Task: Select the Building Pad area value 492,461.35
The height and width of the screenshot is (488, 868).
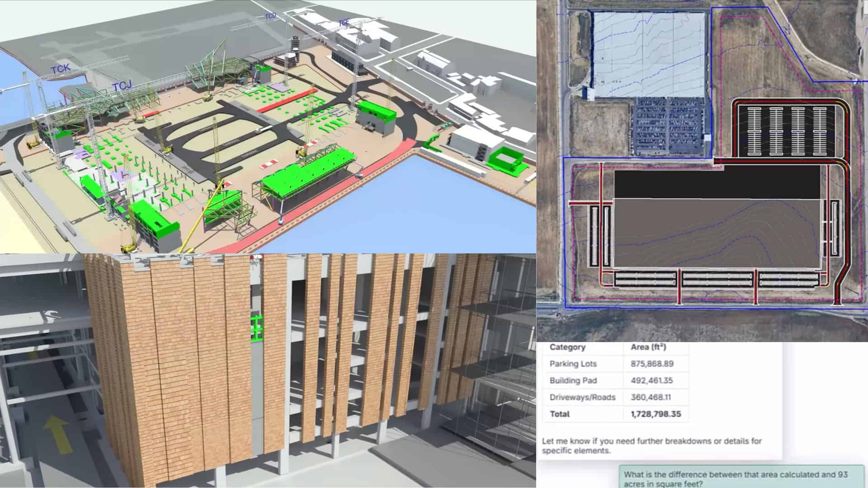Action: [x=651, y=380]
